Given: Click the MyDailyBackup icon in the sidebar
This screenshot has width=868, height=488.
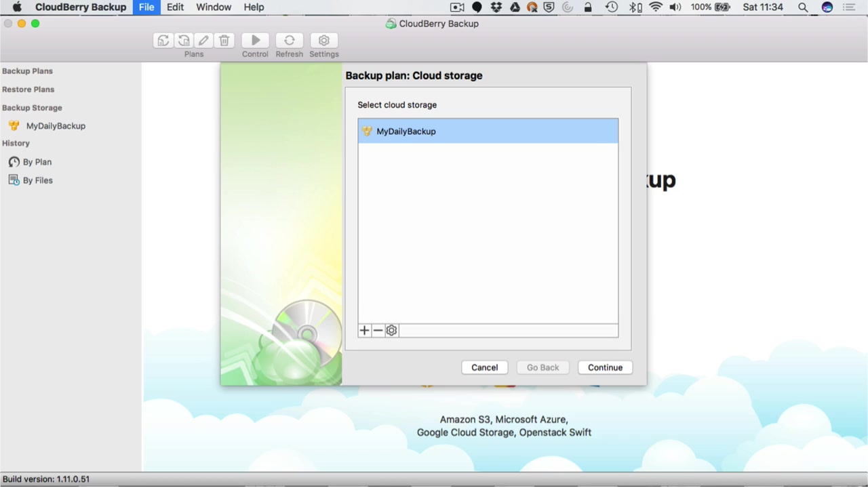Looking at the screenshot, I should pos(14,126).
